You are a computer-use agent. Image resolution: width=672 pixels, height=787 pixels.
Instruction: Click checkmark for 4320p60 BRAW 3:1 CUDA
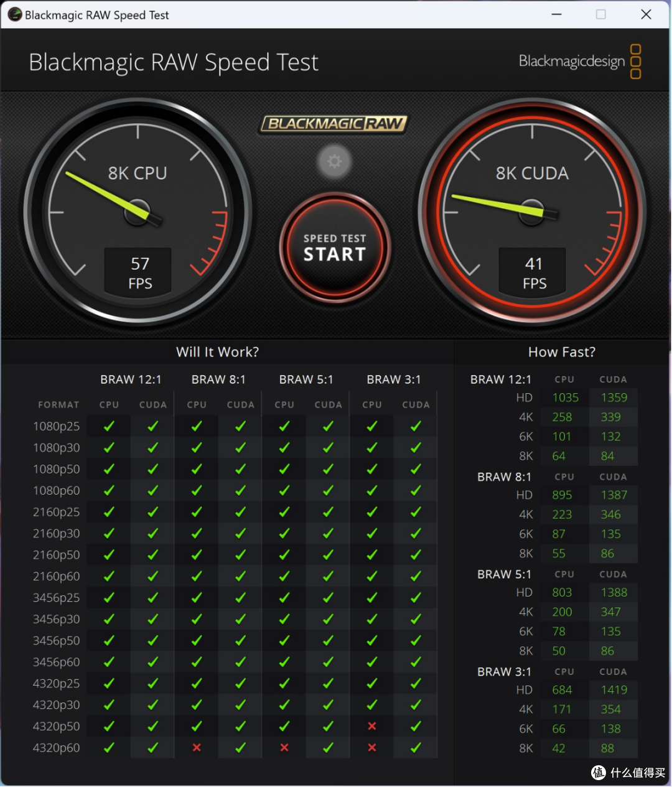pyautogui.click(x=416, y=748)
